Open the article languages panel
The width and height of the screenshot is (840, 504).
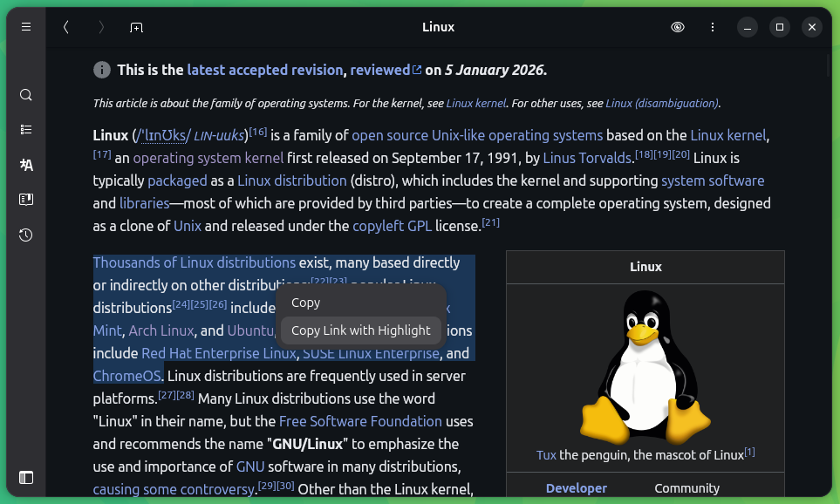coord(26,165)
